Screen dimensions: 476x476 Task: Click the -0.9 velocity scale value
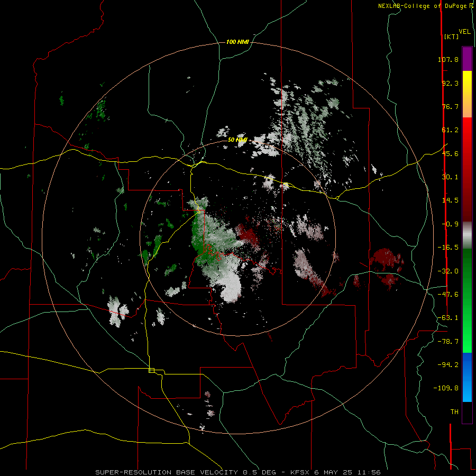click(450, 224)
